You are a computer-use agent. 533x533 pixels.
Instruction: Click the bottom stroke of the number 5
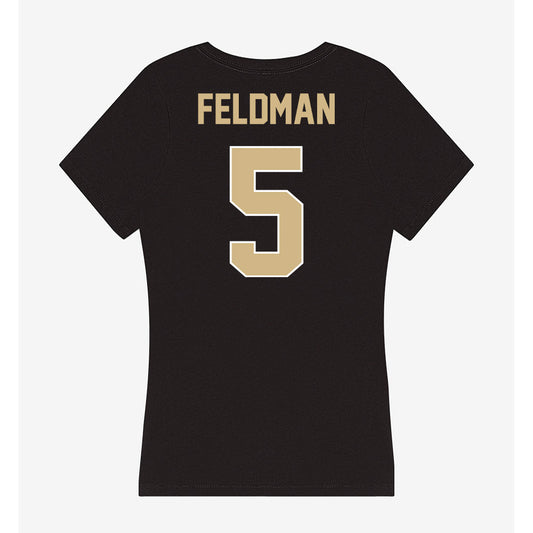[x=266, y=264]
